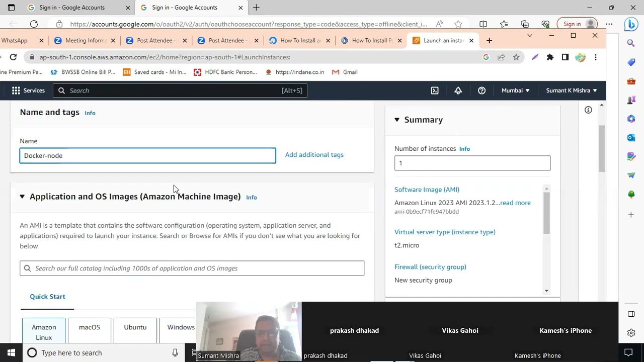Open AWS help question mark icon
The image size is (644, 362).
(482, 90)
